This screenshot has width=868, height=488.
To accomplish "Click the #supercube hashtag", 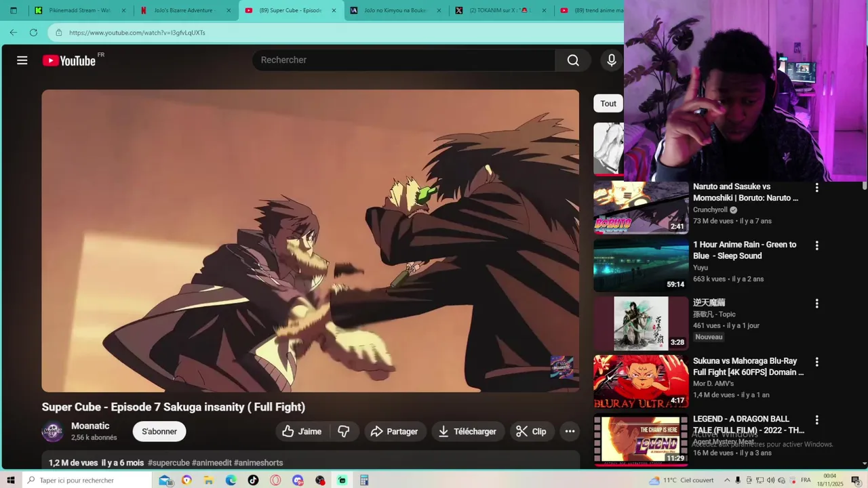I will (x=169, y=463).
